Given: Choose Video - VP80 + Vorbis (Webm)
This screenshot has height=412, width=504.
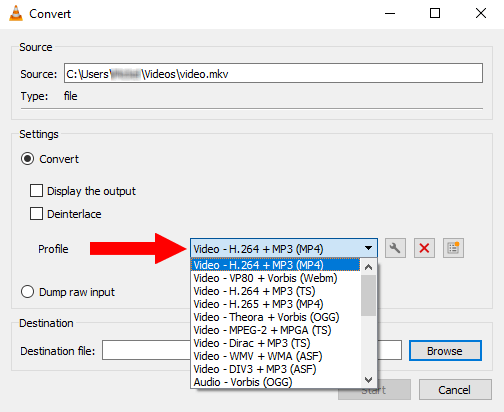Looking at the screenshot, I should (x=276, y=278).
